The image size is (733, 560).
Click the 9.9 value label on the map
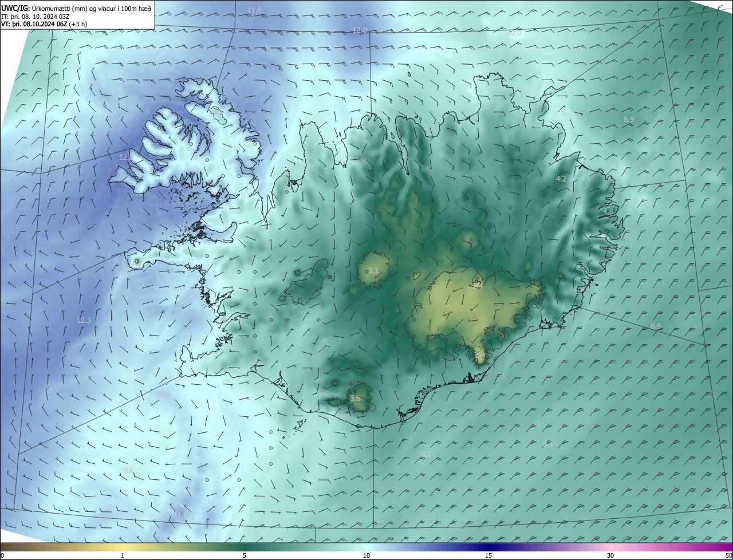[x=559, y=113]
